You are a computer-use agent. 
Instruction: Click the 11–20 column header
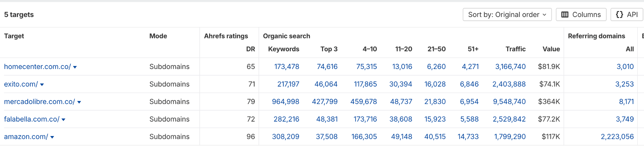(403, 49)
